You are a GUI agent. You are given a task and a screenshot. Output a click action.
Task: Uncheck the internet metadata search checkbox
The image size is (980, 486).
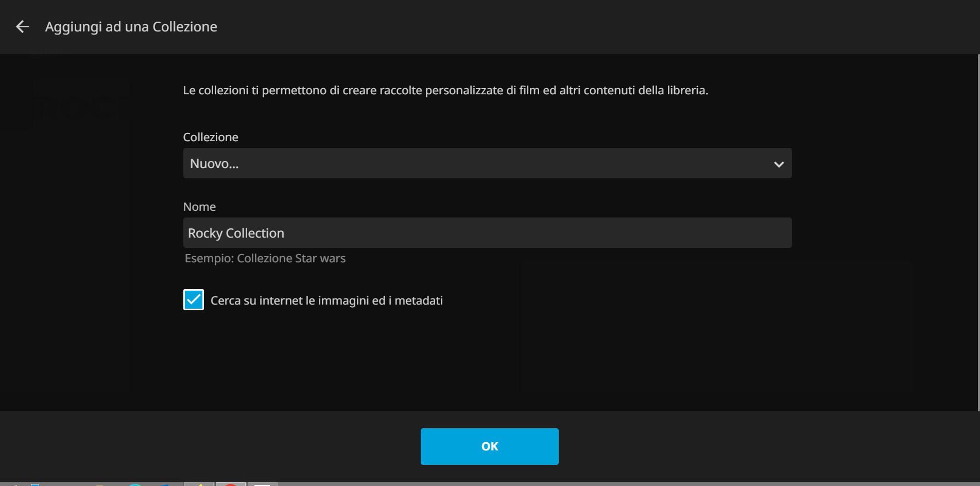tap(194, 300)
